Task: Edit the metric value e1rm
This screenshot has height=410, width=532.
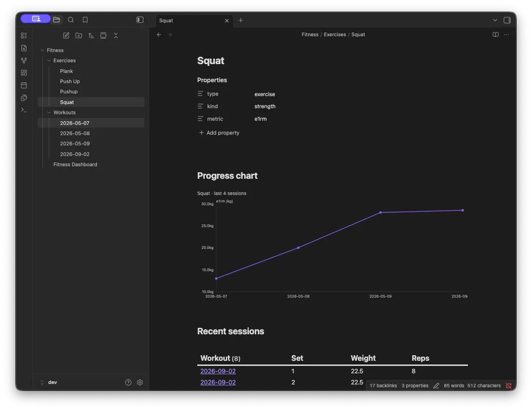Action: point(260,119)
